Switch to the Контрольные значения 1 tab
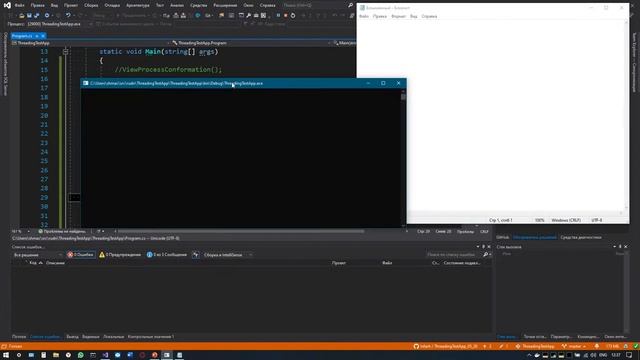 151,337
